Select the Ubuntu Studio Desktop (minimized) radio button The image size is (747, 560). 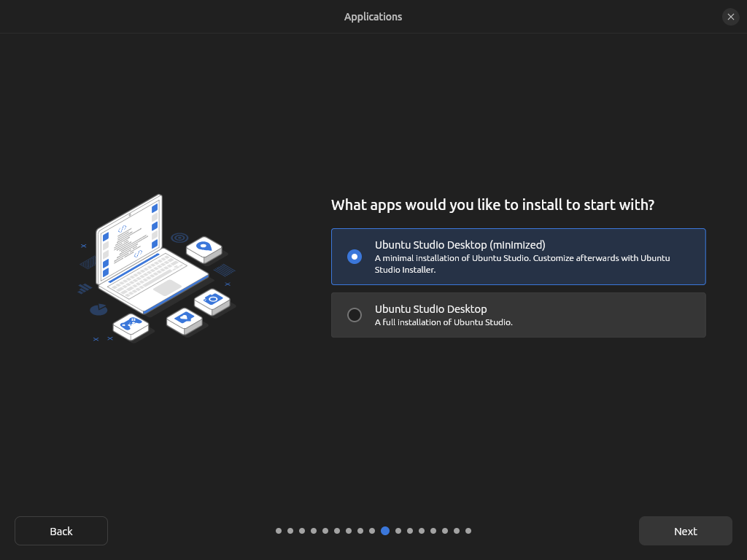(x=355, y=257)
